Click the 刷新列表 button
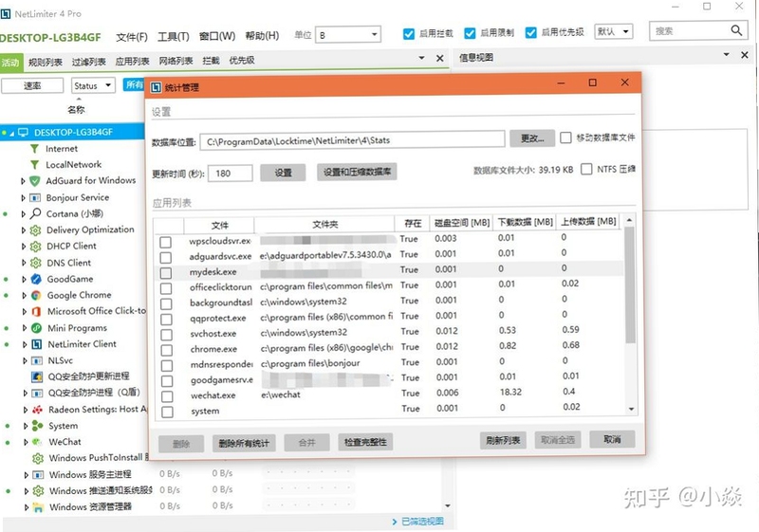 (503, 441)
